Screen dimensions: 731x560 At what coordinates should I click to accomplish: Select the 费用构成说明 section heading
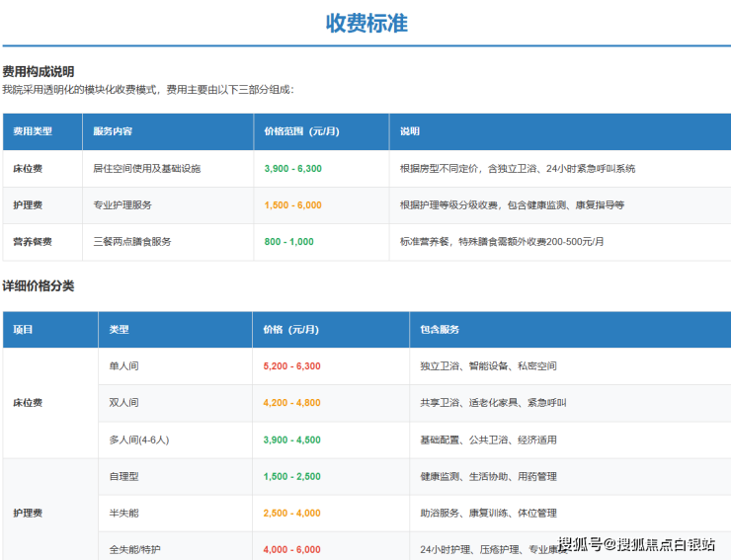pos(39,72)
